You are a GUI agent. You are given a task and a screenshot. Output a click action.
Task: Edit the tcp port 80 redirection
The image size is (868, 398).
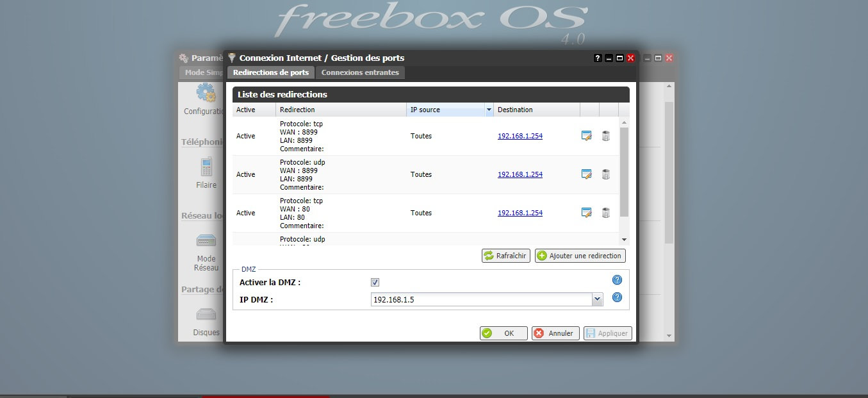pyautogui.click(x=586, y=213)
